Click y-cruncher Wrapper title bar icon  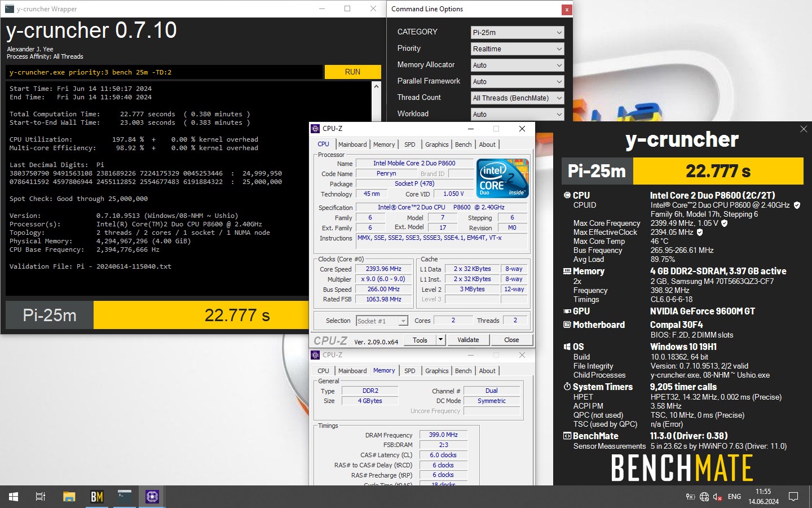[x=9, y=8]
